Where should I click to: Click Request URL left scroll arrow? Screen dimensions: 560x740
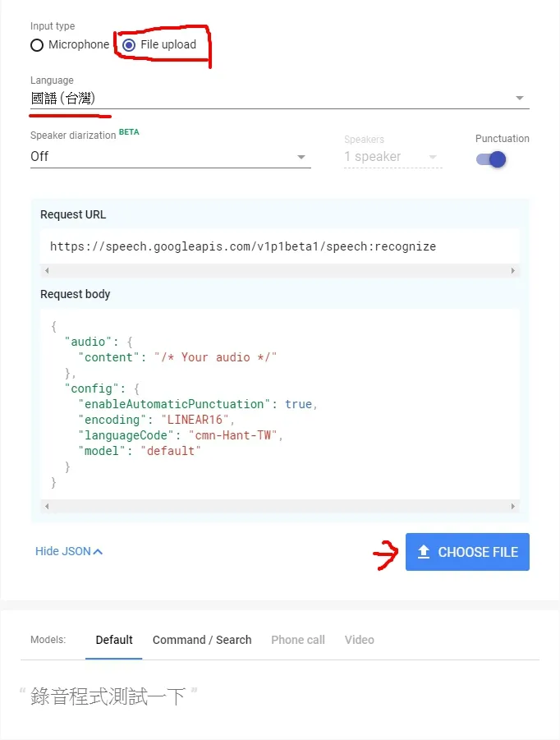point(47,270)
